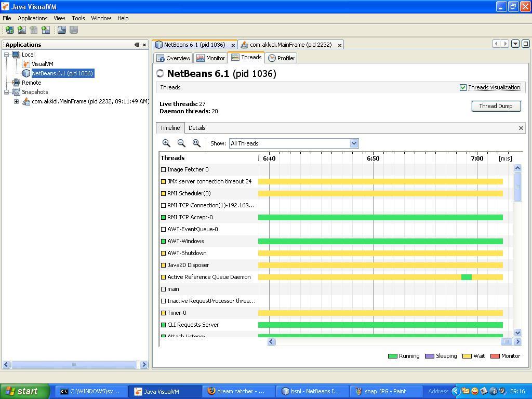
Task: Select NetBeans 6.1 (pid 1036) tree node
Action: (x=62, y=73)
